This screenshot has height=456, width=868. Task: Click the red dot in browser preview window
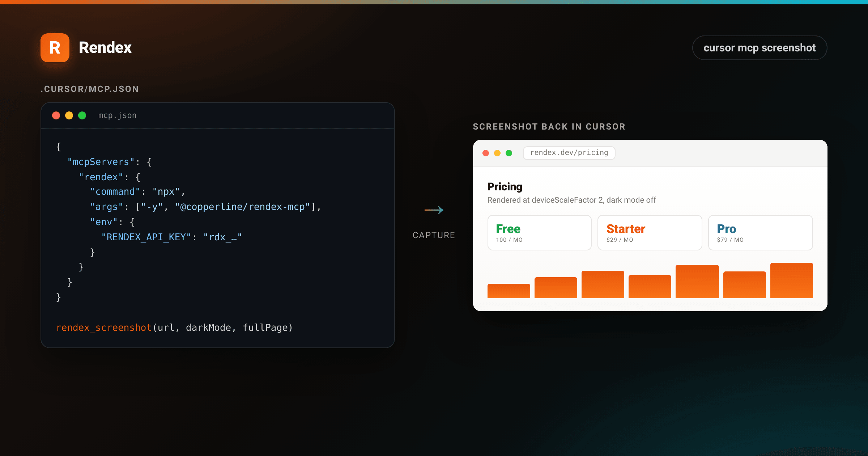486,153
